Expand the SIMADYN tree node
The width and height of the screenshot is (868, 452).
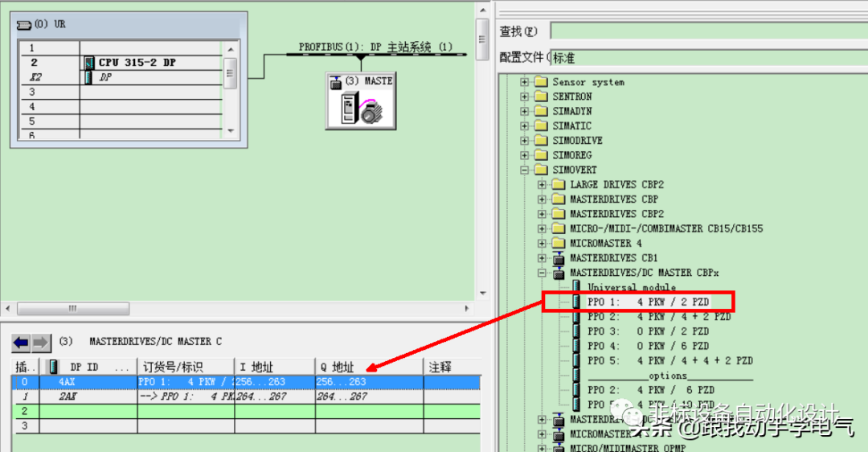tap(524, 111)
